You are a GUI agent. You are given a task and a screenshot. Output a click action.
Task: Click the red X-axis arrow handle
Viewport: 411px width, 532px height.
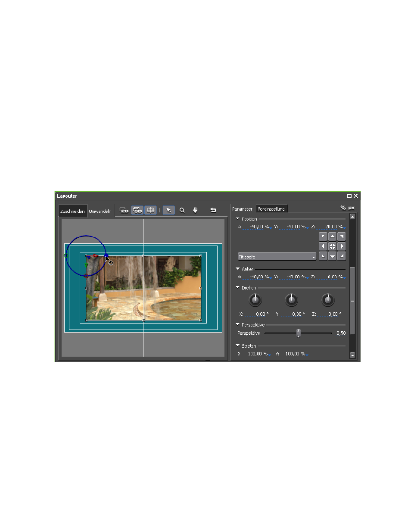(96, 256)
